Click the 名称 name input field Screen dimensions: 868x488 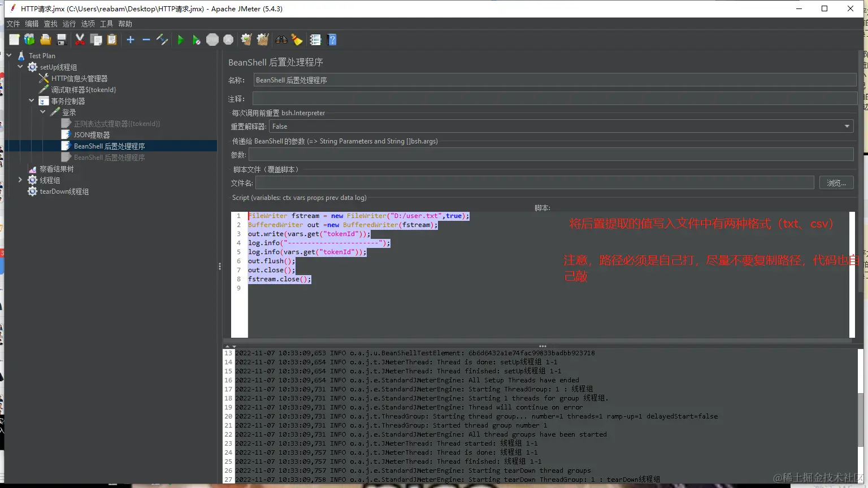[x=555, y=80]
